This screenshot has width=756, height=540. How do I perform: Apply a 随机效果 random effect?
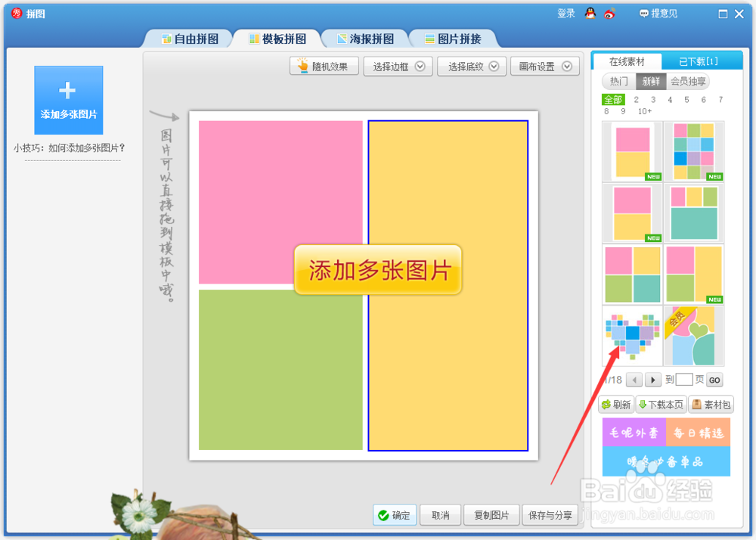pyautogui.click(x=324, y=66)
